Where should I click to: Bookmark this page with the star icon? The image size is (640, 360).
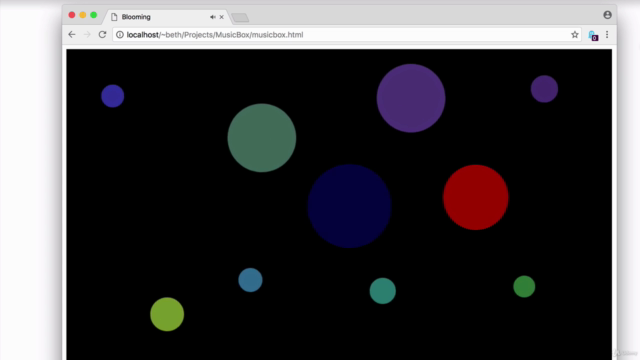(575, 35)
